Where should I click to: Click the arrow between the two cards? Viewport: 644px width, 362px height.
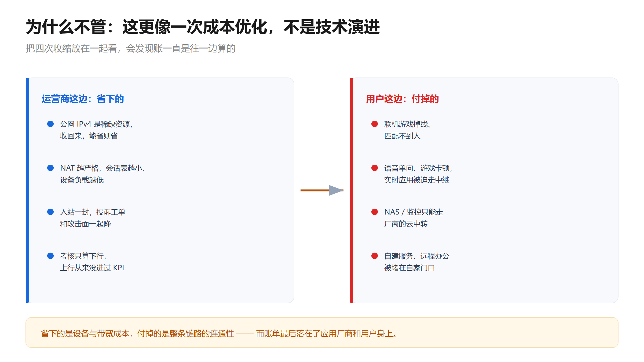pyautogui.click(x=322, y=190)
